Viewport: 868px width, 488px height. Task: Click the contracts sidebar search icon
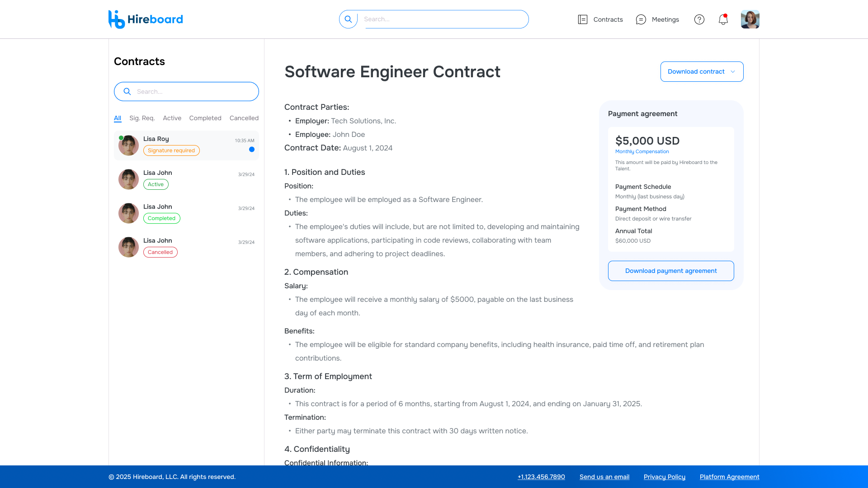[127, 92]
